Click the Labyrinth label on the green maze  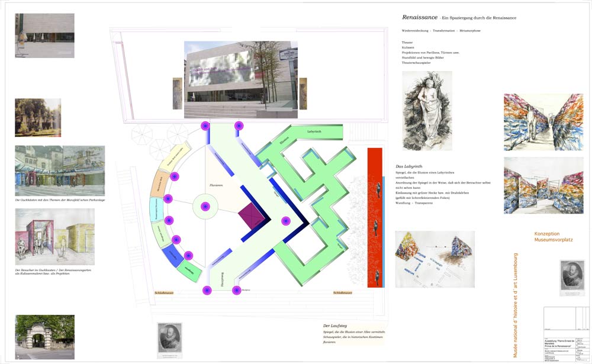coord(315,130)
